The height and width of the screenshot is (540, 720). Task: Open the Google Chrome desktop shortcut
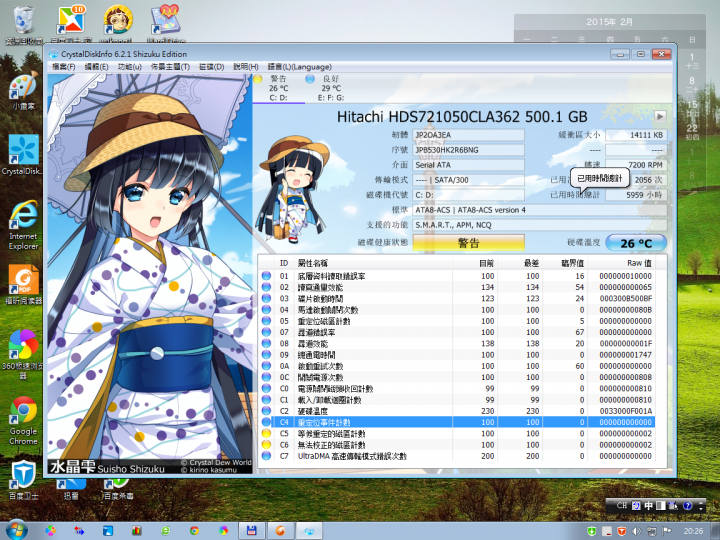(x=23, y=421)
